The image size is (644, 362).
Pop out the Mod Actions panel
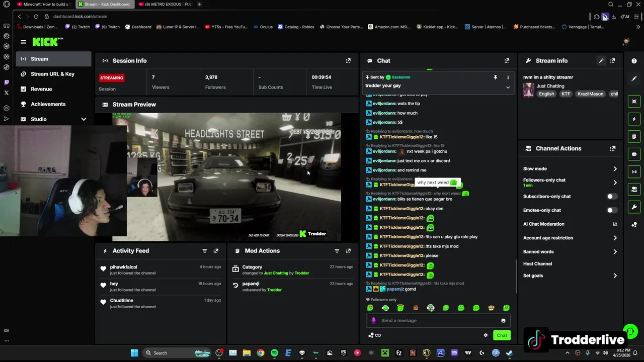pyautogui.click(x=348, y=251)
